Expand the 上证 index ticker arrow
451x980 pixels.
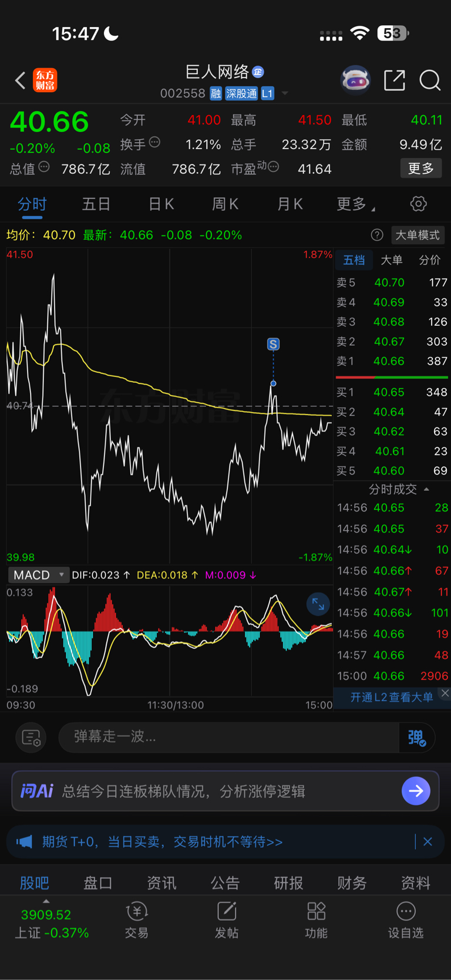[x=46, y=901]
